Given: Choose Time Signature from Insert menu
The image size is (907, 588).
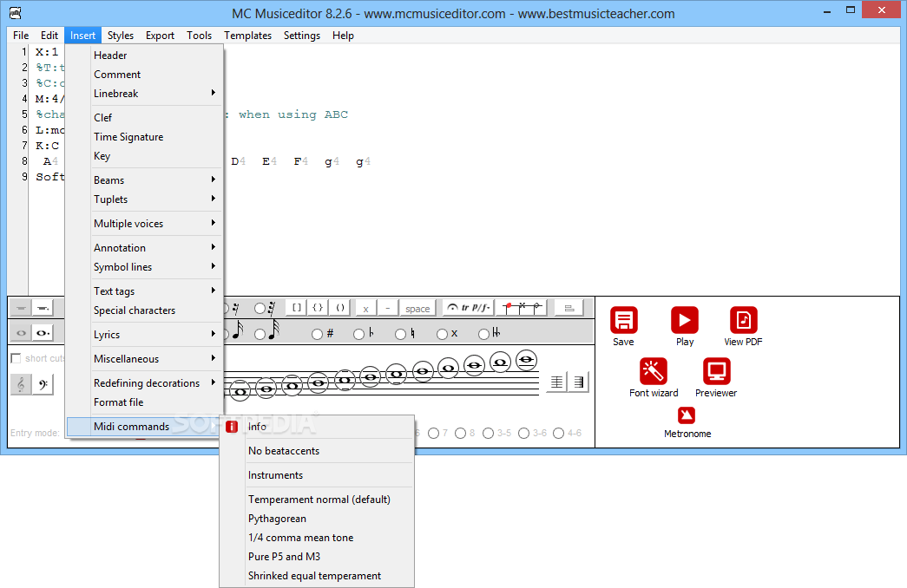Looking at the screenshot, I should [144, 136].
